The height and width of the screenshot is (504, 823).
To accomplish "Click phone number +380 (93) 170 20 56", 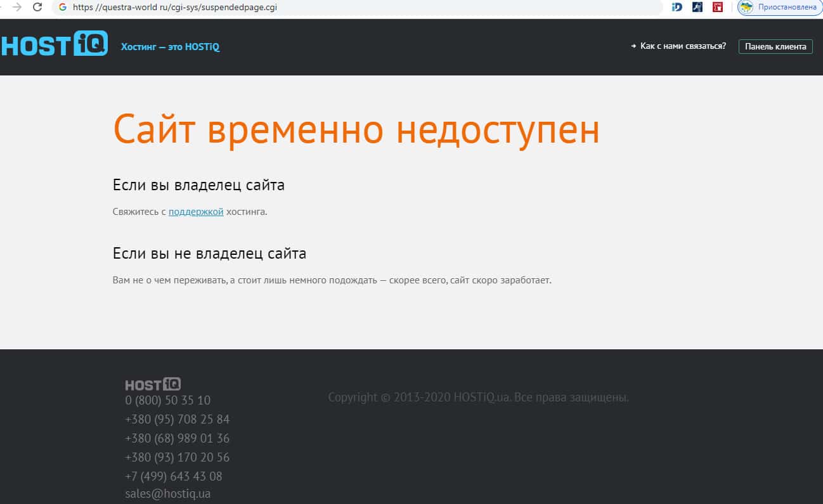I will (x=178, y=457).
